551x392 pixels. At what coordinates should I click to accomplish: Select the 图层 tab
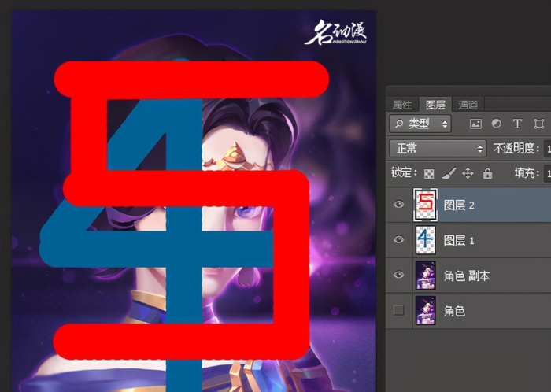point(435,105)
